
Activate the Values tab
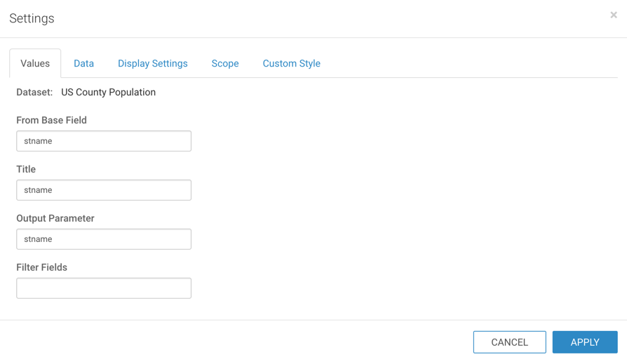[x=35, y=63]
